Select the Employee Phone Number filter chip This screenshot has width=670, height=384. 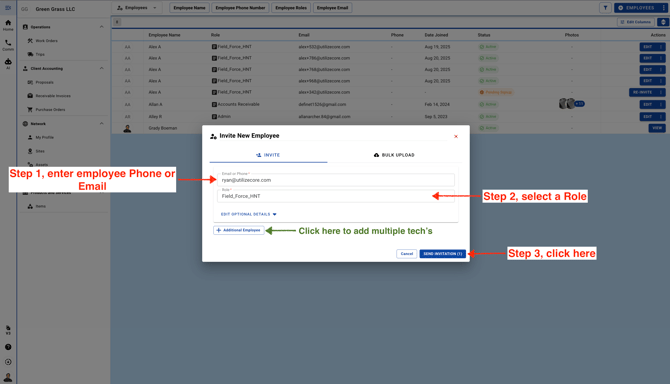[240, 8]
